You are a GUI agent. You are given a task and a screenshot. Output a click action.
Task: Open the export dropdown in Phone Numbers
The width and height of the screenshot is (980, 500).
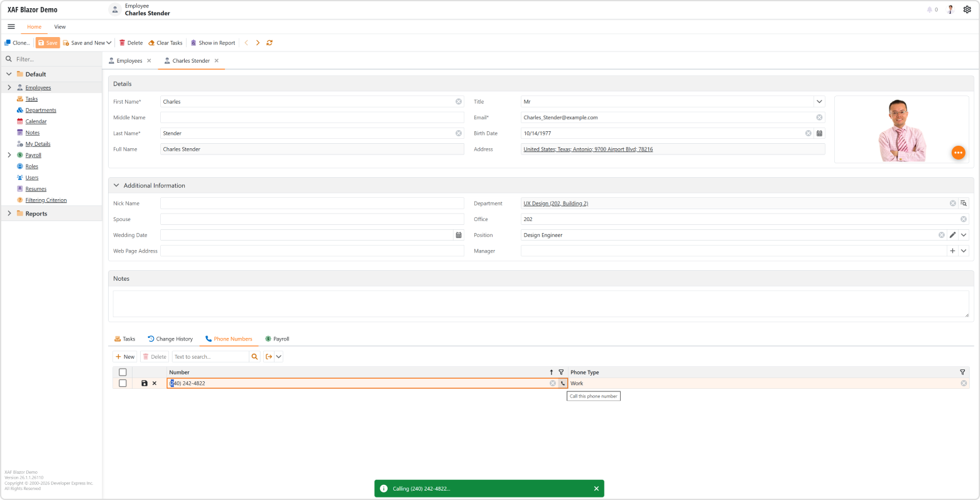point(279,357)
